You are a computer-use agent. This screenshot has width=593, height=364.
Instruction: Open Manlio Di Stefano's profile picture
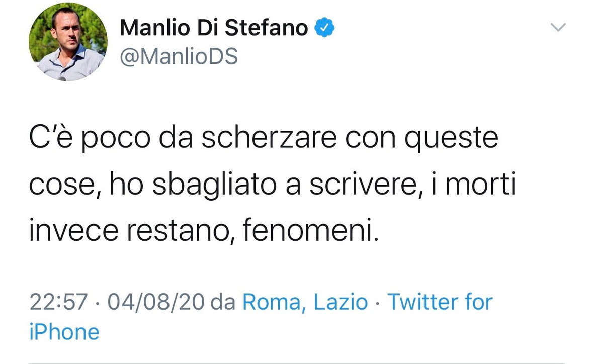(x=68, y=42)
